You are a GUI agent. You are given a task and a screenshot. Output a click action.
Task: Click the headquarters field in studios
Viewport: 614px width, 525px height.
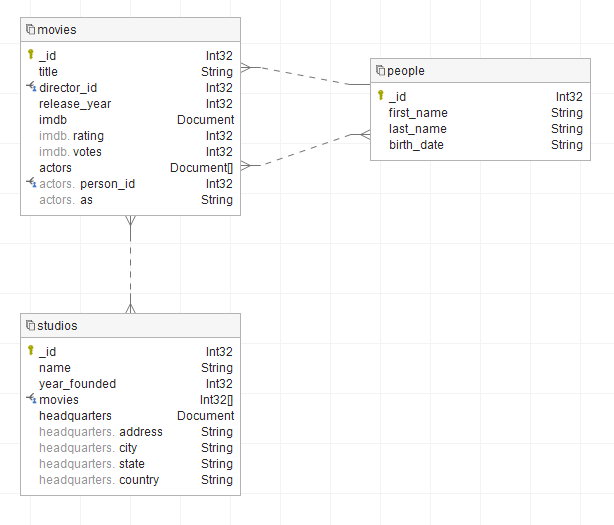(75, 416)
